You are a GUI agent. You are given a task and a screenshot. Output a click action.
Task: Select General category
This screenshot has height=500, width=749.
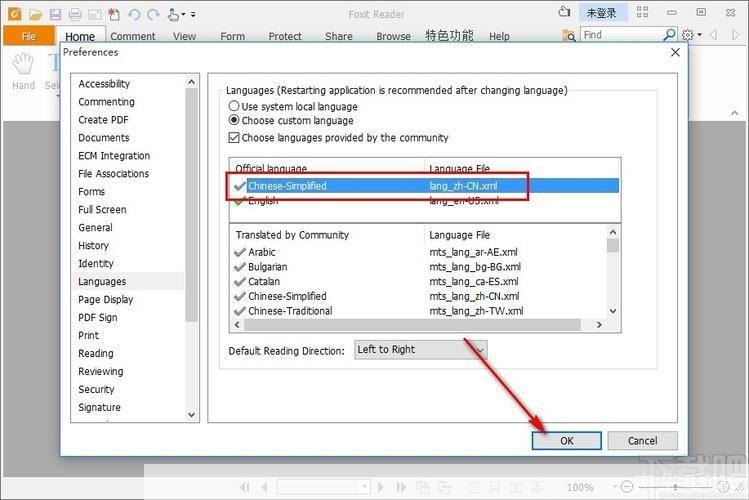pos(96,228)
